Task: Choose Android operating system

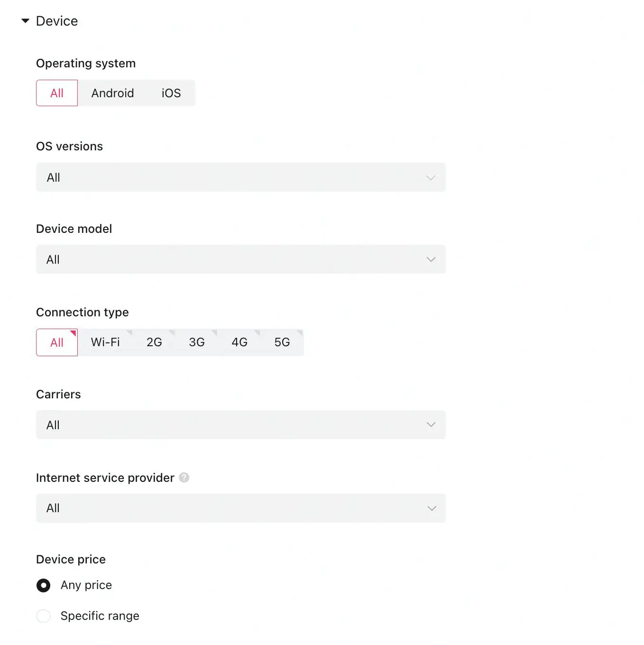Action: [113, 93]
